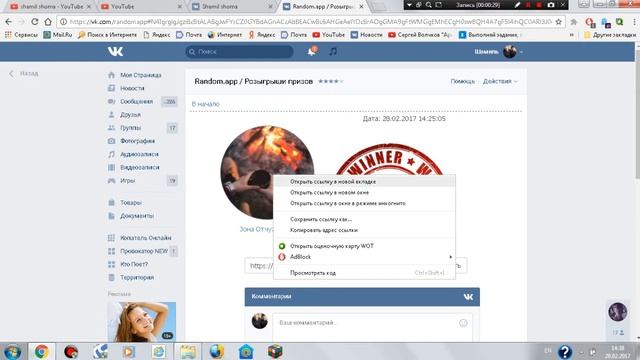Viewport: 640px width, 360px height.
Task: Click the Комментарии widget VK logo
Action: [x=468, y=297]
